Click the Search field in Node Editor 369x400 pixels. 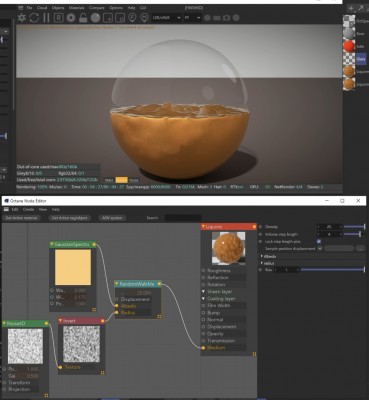click(x=183, y=218)
